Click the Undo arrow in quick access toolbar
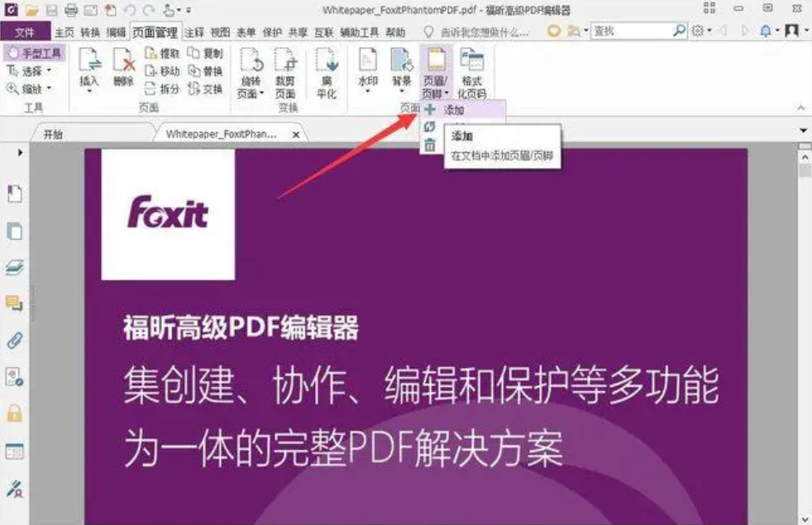Image resolution: width=812 pixels, height=525 pixels. click(x=130, y=10)
